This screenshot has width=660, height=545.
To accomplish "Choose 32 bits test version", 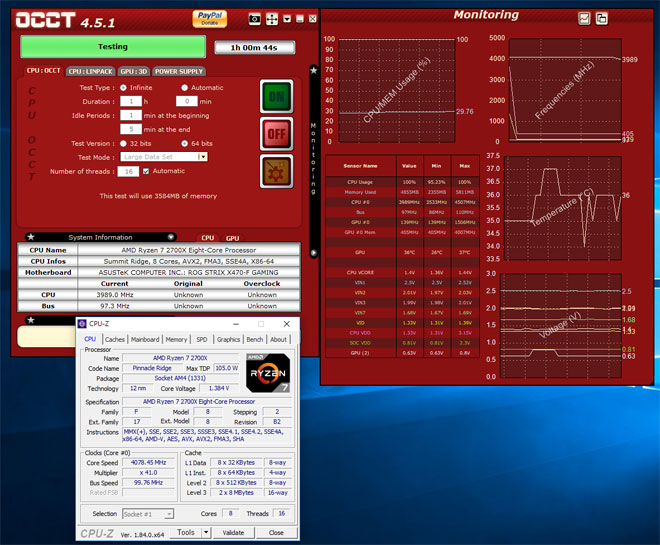I will coord(123,144).
